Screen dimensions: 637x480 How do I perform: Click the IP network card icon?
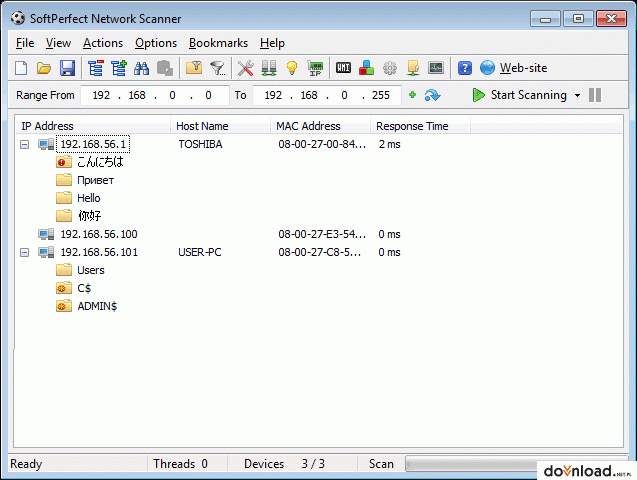pos(315,68)
